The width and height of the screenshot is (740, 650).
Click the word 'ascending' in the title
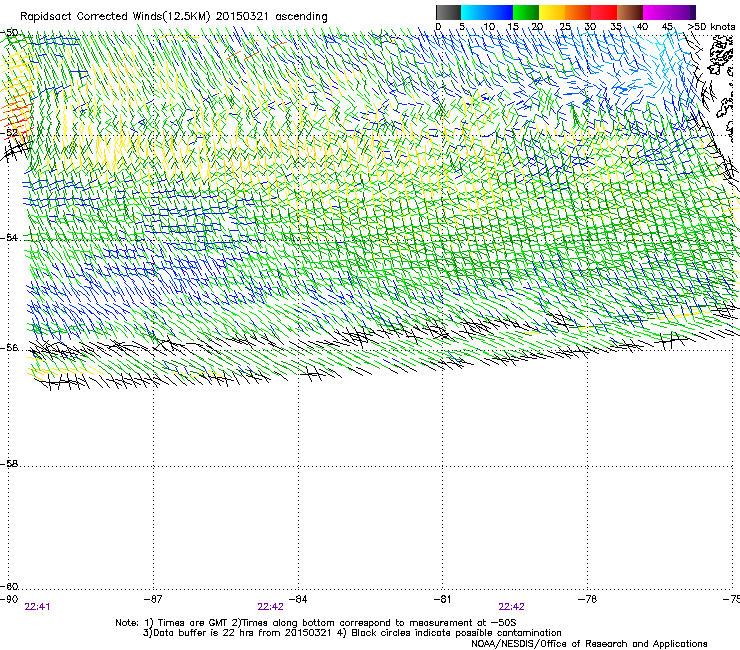(301, 17)
